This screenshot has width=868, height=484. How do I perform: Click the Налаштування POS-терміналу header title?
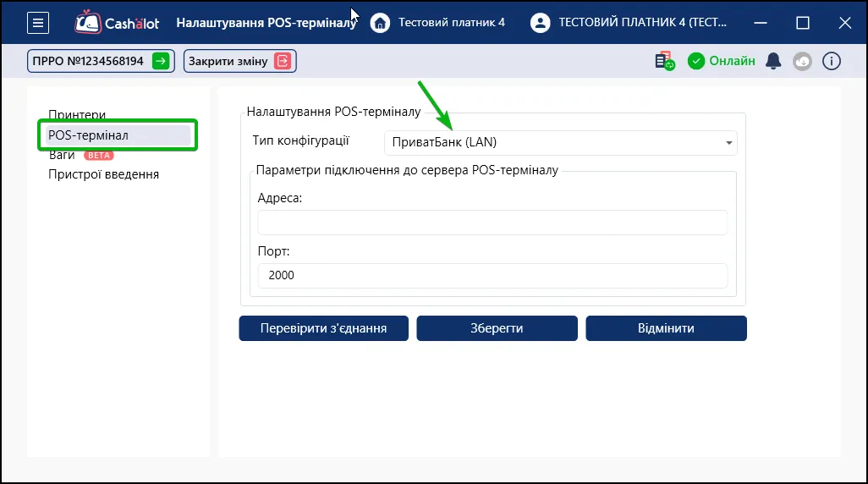(x=266, y=23)
